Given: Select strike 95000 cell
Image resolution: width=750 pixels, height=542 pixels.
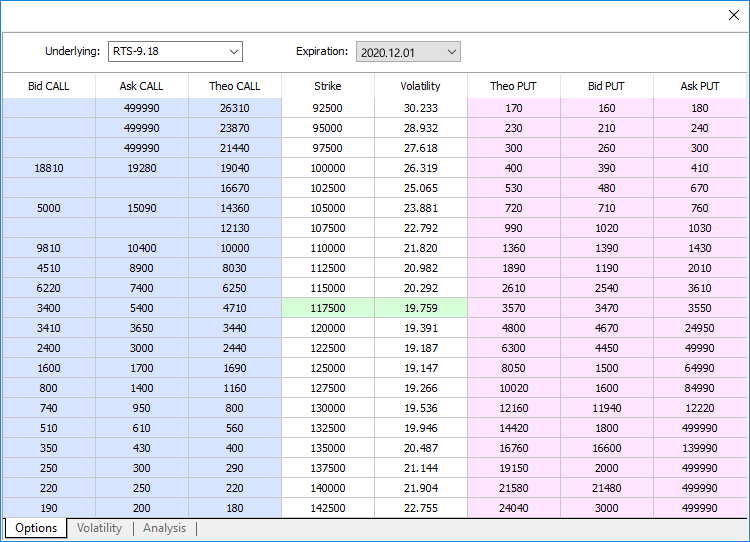Looking at the screenshot, I should (x=328, y=128).
